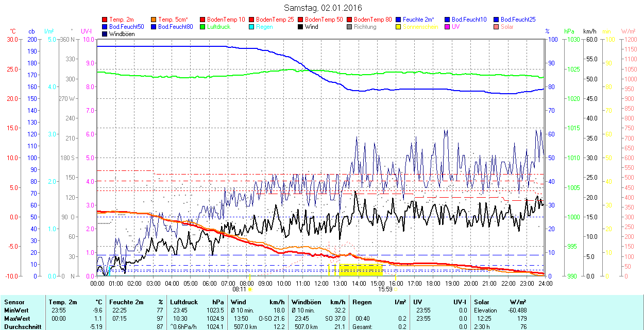
Task: Click the red Temp. 2m legend swatch
Action: pos(105,20)
